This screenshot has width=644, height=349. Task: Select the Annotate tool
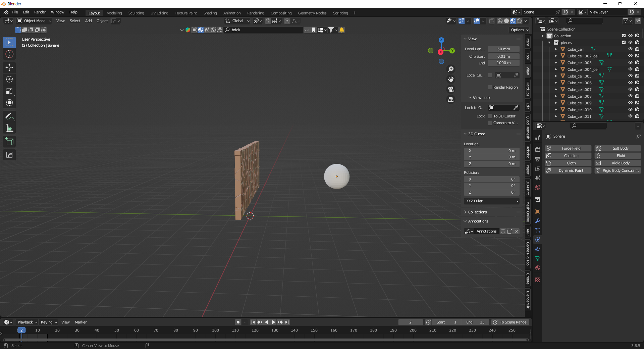coord(9,116)
